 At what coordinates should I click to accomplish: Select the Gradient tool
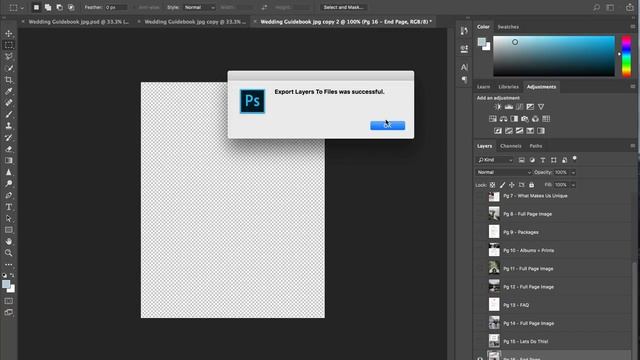[x=9, y=160]
